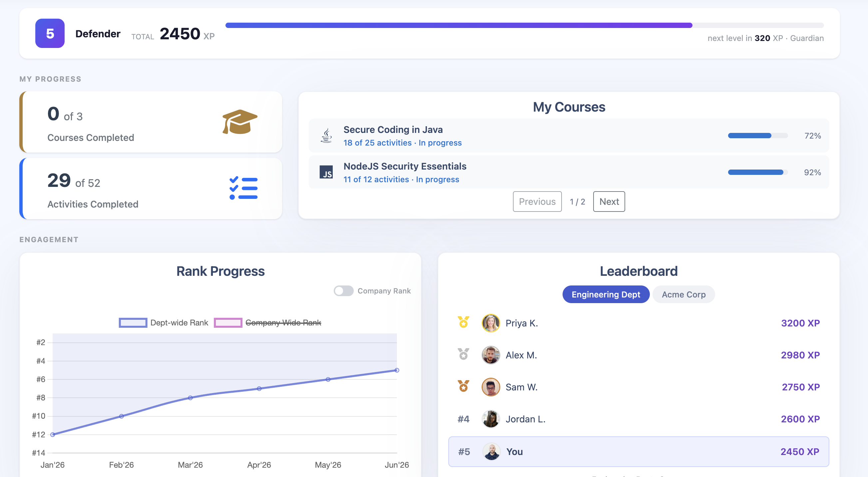Open Secure Coding in Java course
Screen dimensions: 868x477
pos(569,136)
